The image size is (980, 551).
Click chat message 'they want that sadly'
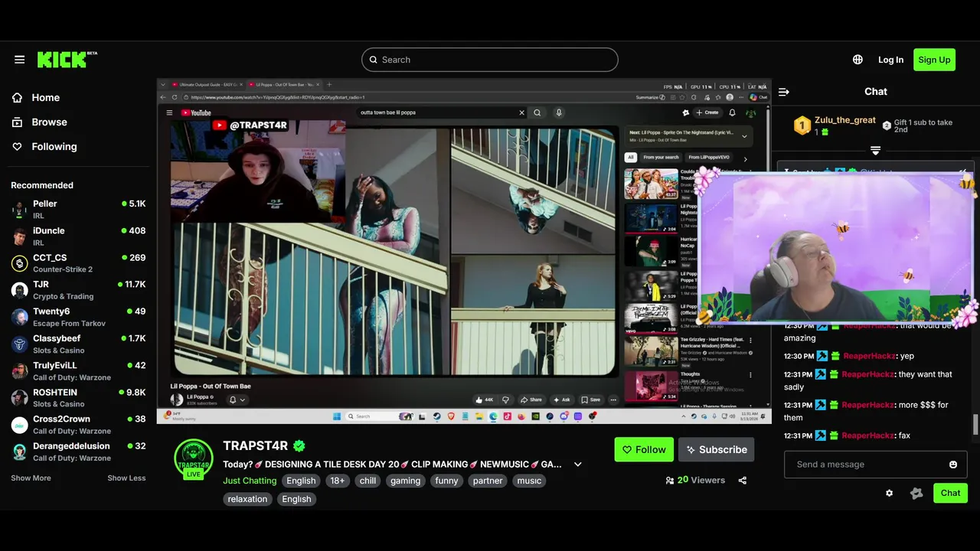click(x=868, y=380)
